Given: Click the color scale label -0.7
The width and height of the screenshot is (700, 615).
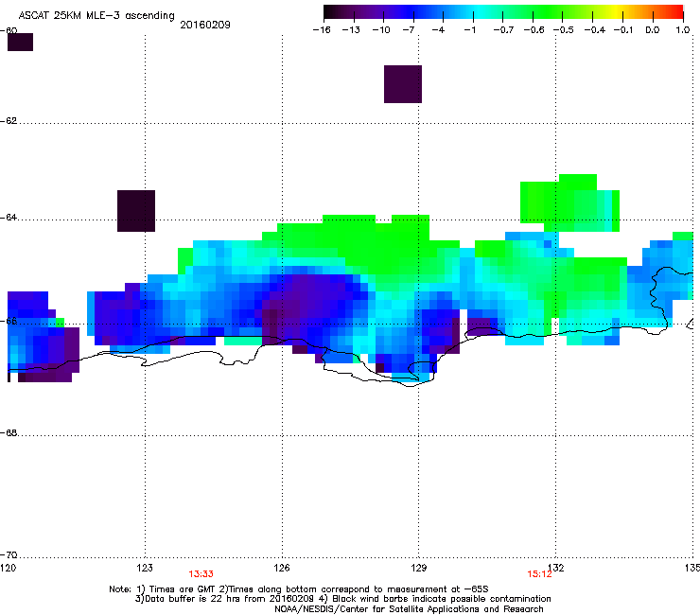Looking at the screenshot, I should tap(503, 30).
